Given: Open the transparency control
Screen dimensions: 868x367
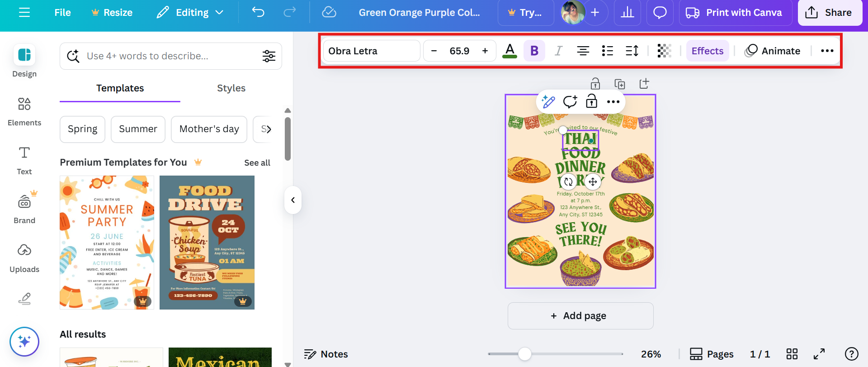Looking at the screenshot, I should pos(664,51).
